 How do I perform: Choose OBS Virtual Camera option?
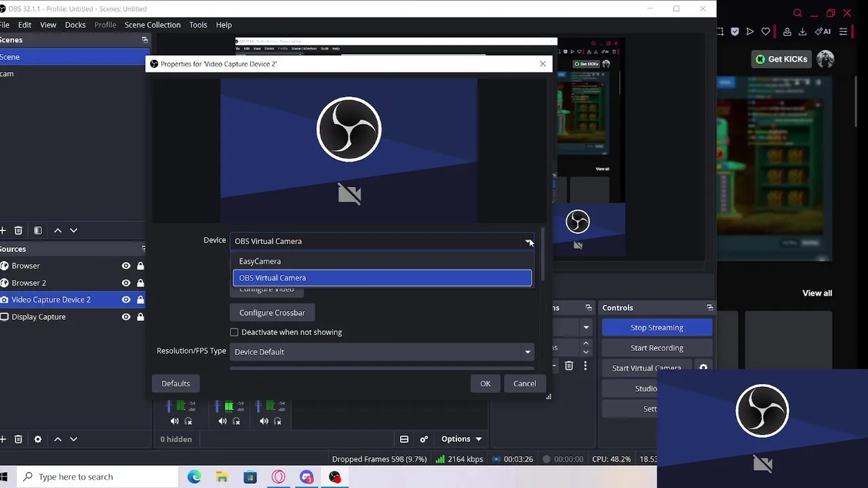[382, 278]
